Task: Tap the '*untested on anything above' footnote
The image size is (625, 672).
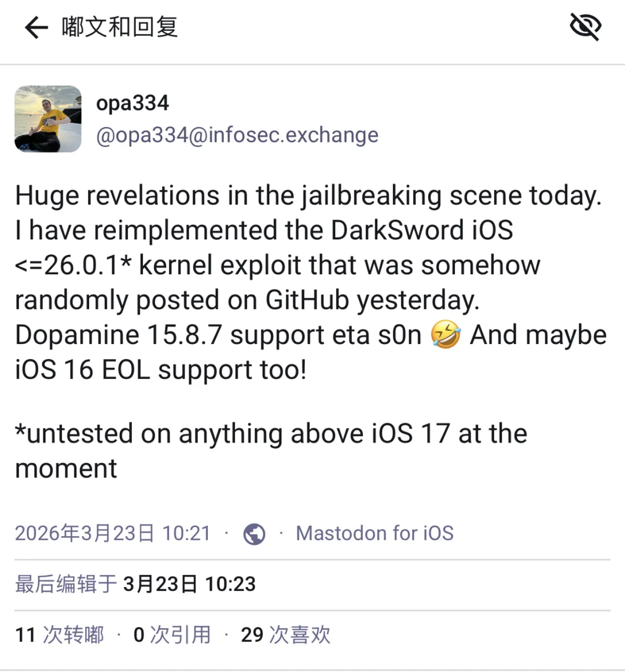Action: click(x=271, y=451)
